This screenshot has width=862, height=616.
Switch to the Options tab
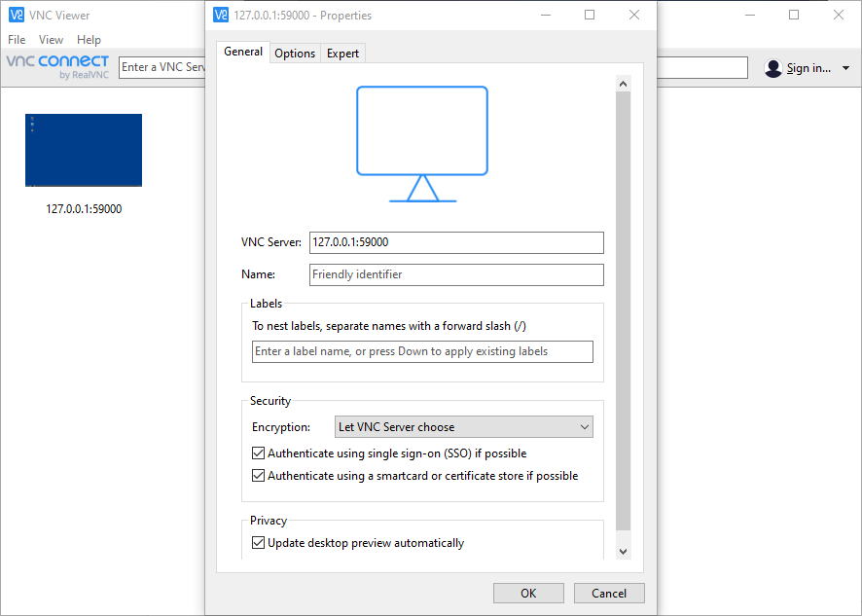coord(294,53)
